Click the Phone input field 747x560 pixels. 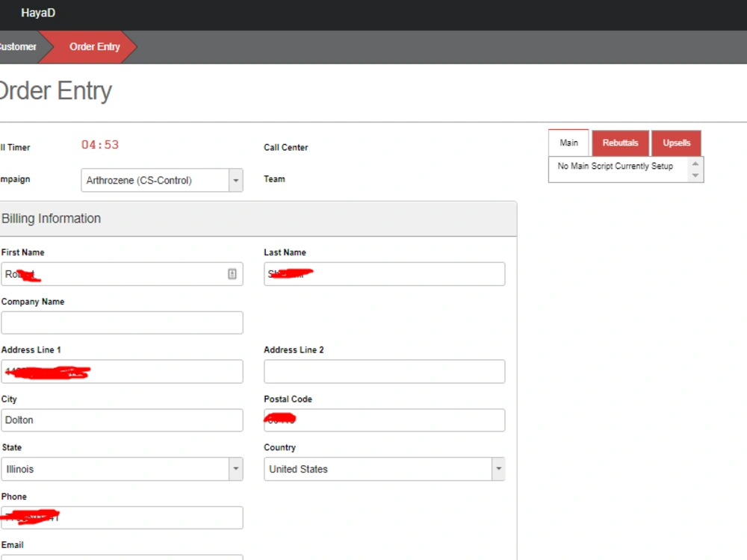pos(122,517)
